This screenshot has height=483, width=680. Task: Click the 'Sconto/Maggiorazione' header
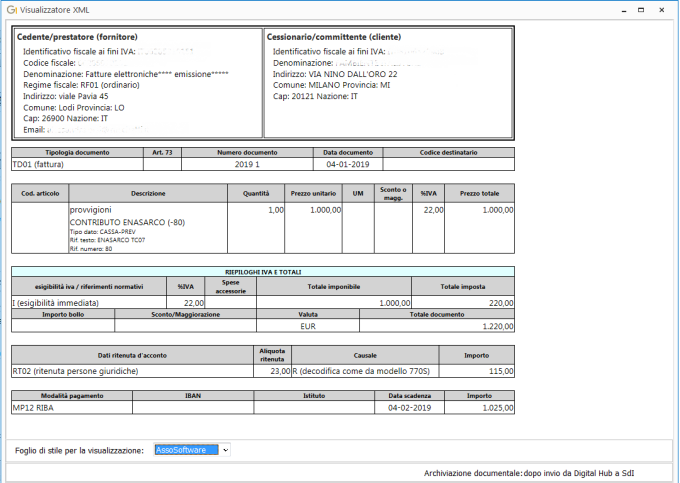(x=185, y=314)
